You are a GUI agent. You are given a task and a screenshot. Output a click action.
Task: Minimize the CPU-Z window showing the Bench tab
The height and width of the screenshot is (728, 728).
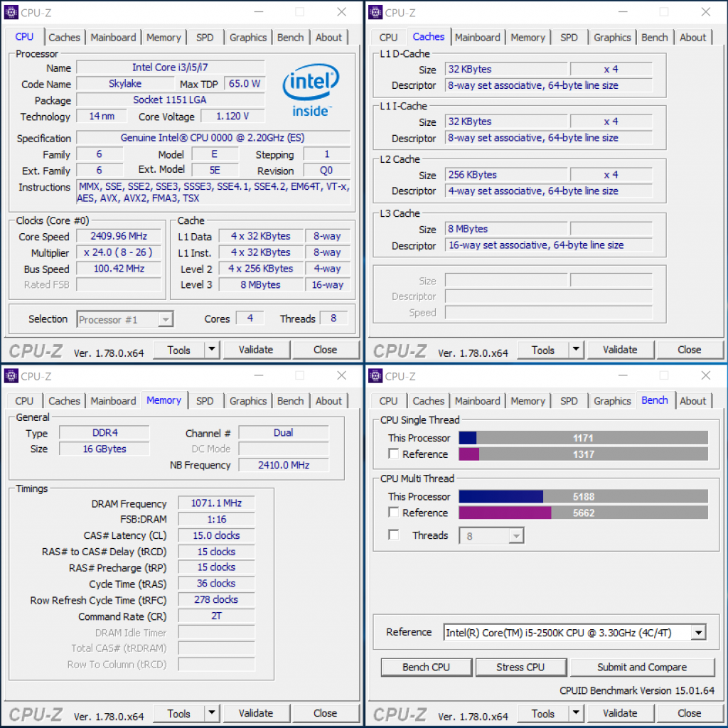[623, 375]
